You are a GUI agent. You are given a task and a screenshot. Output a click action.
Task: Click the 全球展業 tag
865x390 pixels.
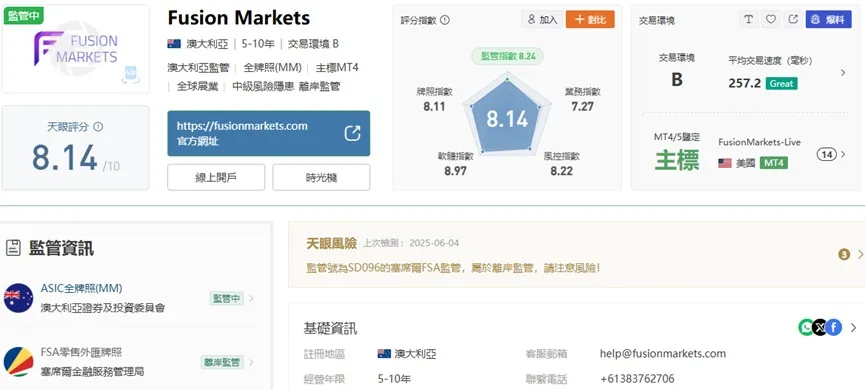tap(197, 87)
